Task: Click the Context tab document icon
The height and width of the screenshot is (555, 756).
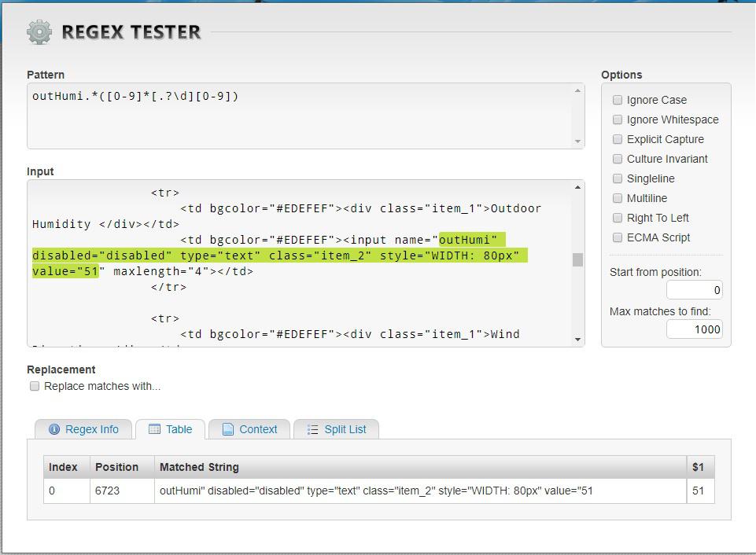Action: [228, 429]
